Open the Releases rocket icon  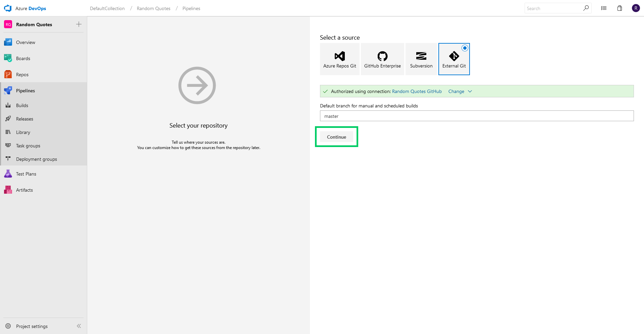(8, 119)
